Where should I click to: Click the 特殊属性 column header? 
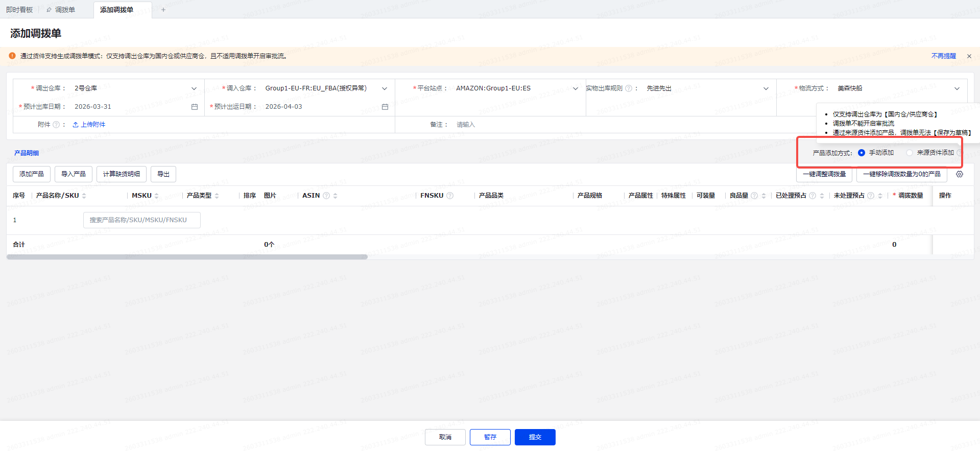click(x=674, y=196)
